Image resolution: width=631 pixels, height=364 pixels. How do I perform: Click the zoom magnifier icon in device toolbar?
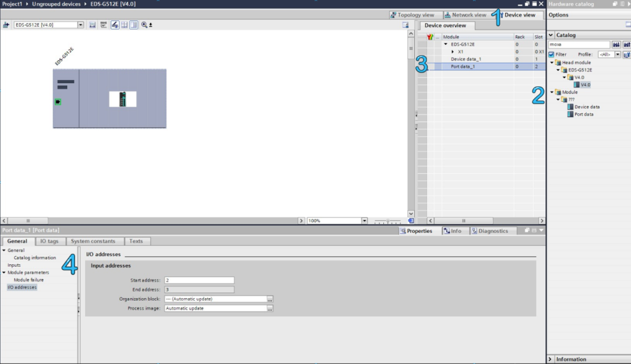coord(144,25)
